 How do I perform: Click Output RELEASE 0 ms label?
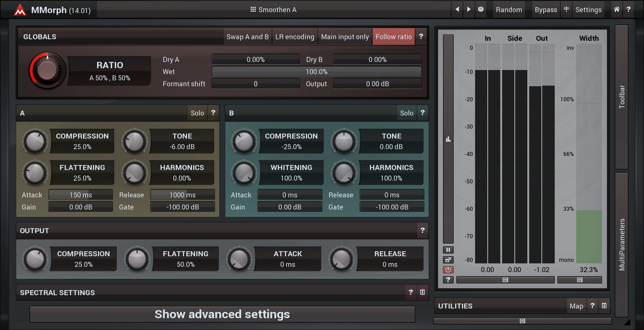pyautogui.click(x=390, y=259)
